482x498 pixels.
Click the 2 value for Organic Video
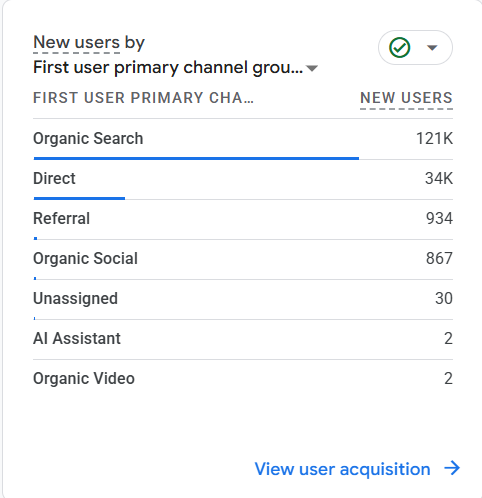pos(449,378)
